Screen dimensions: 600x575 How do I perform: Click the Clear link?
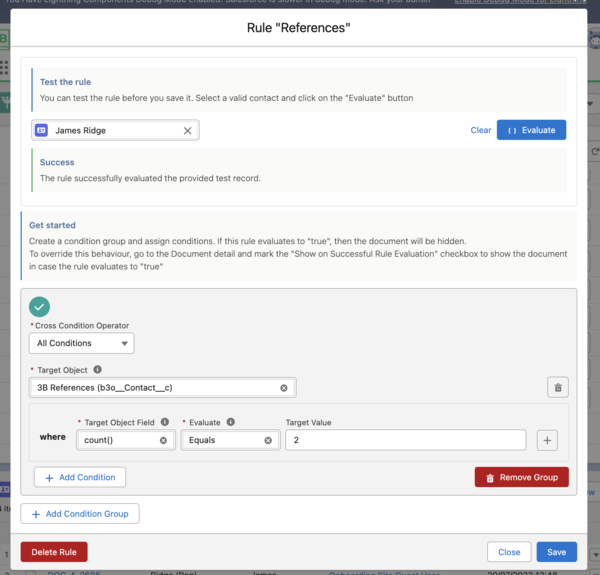point(480,130)
